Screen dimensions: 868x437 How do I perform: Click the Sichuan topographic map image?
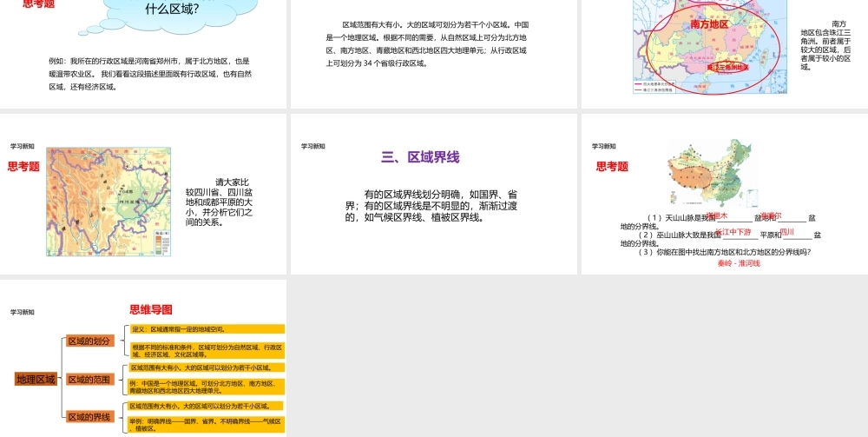pyautogui.click(x=108, y=202)
